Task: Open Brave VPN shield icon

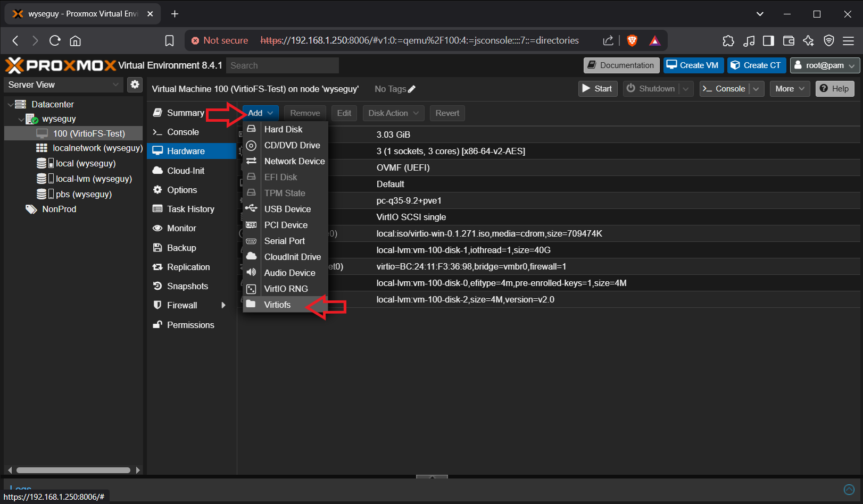Action: pyautogui.click(x=828, y=40)
